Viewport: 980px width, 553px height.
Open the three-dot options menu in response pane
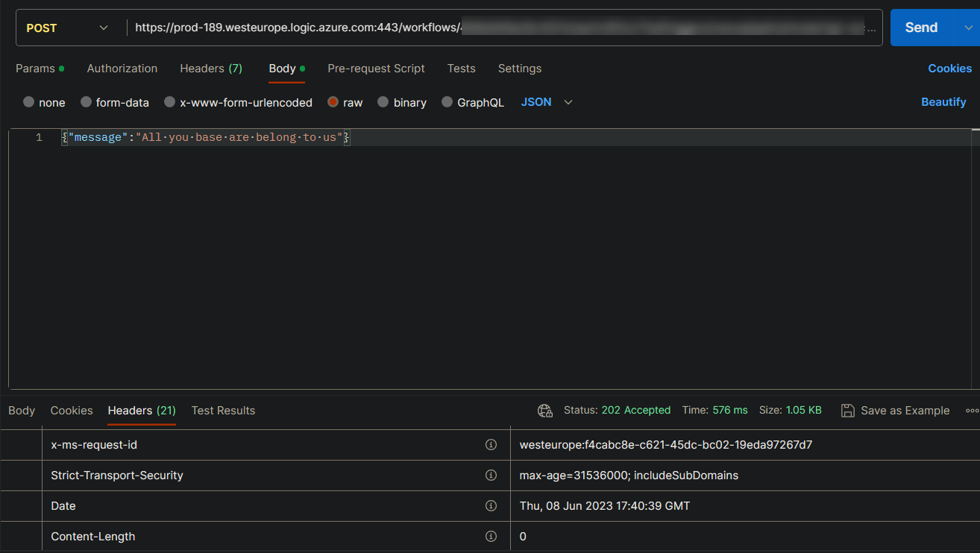coord(972,410)
